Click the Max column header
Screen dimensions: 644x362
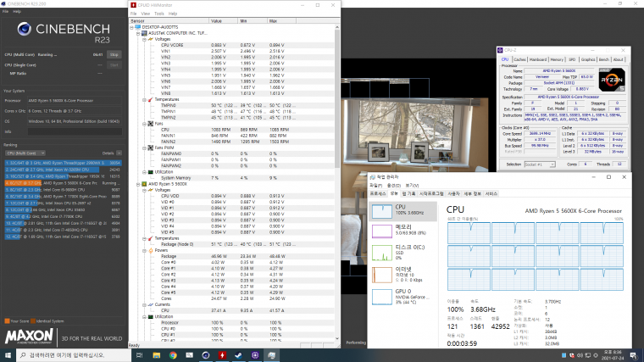pyautogui.click(x=281, y=21)
